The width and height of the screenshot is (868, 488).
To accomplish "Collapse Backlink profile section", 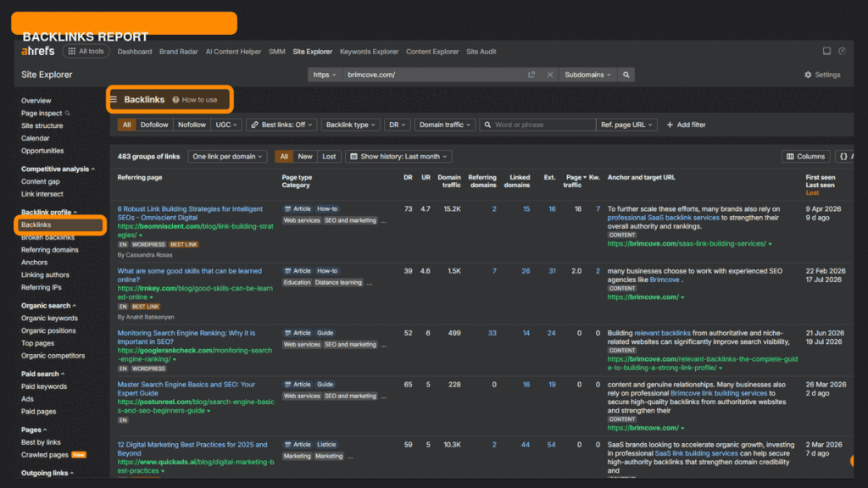I will click(x=48, y=213).
